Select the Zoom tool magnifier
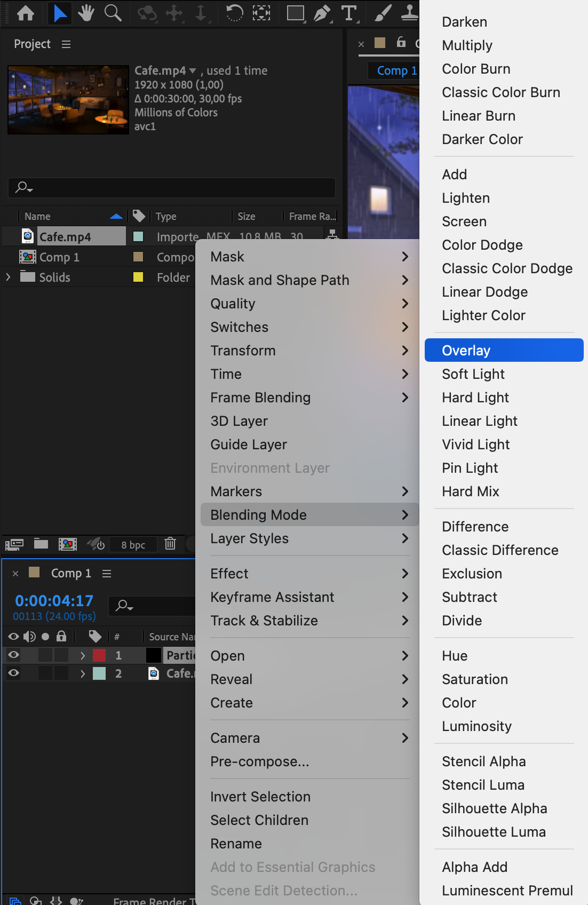The image size is (588, 905). tap(113, 13)
